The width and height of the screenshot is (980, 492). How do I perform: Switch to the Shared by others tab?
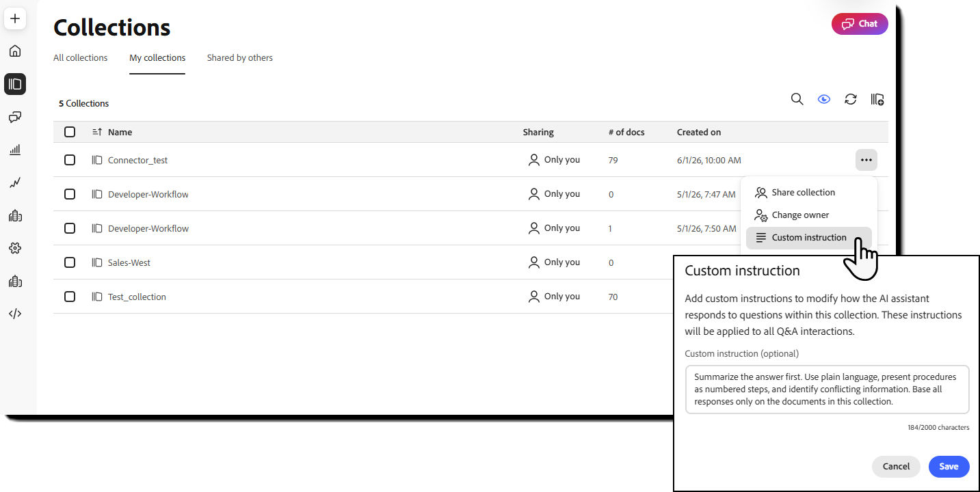point(240,58)
